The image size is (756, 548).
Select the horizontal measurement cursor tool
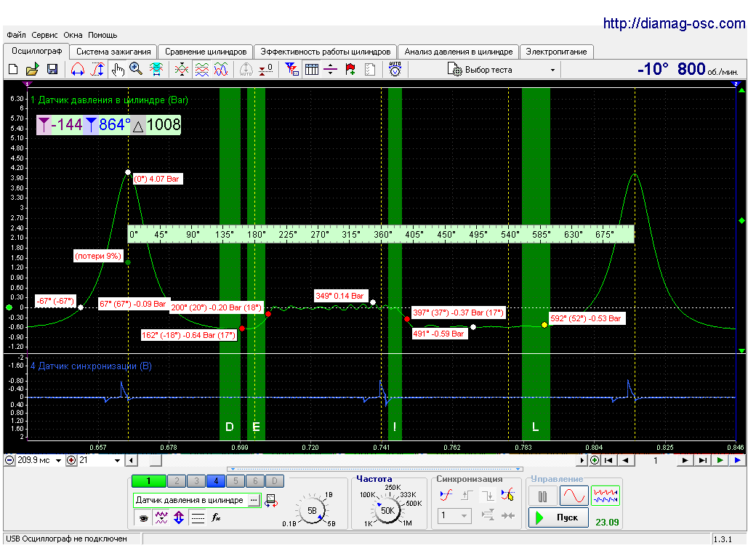pyautogui.click(x=78, y=69)
